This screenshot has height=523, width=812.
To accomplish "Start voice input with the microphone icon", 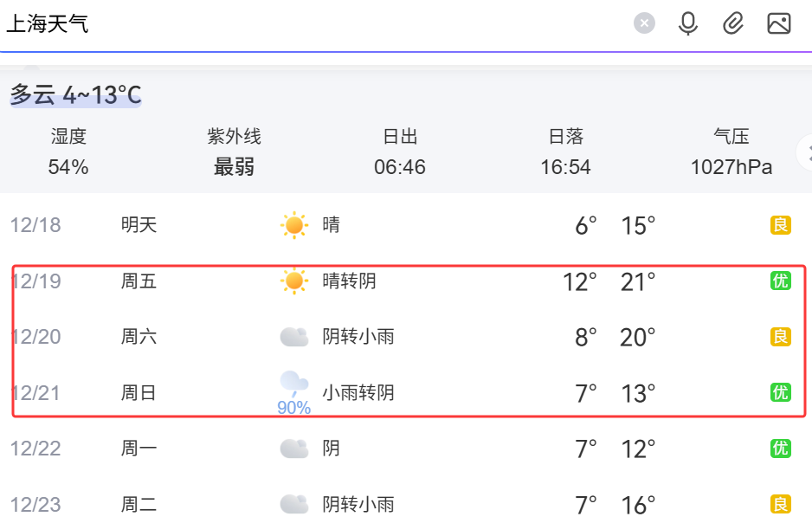I will [x=687, y=23].
